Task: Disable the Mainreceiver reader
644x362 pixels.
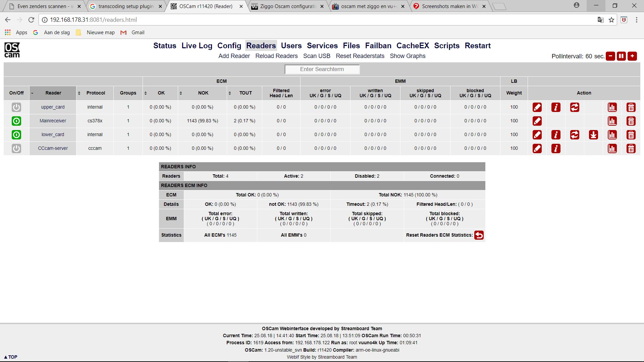Action: point(16,121)
